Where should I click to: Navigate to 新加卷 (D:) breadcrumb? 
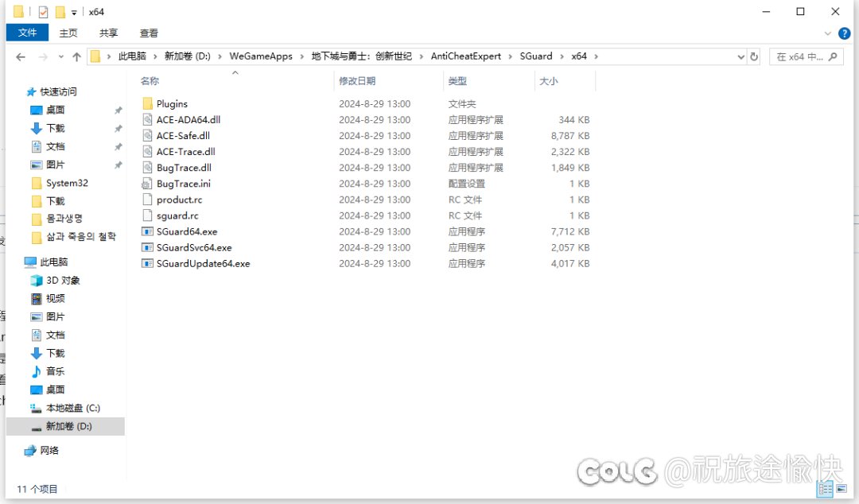[x=188, y=56]
